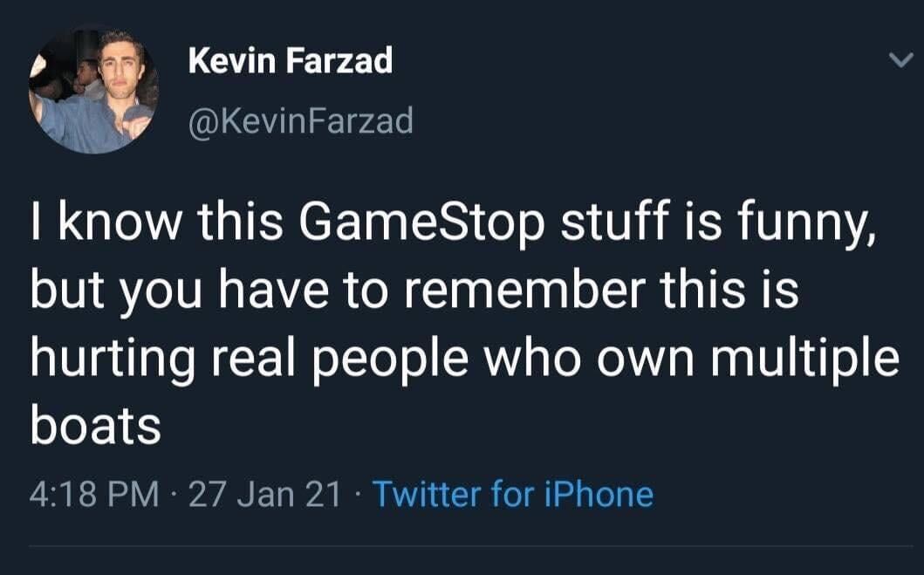Viewport: 924px width, 575px height.
Task: Open the tweet options chevron menu
Action: point(897,61)
